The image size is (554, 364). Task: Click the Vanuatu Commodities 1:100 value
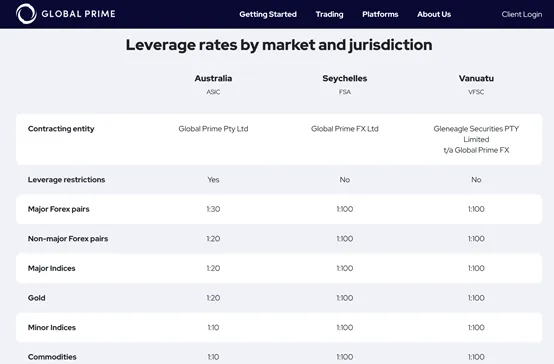pyautogui.click(x=476, y=357)
